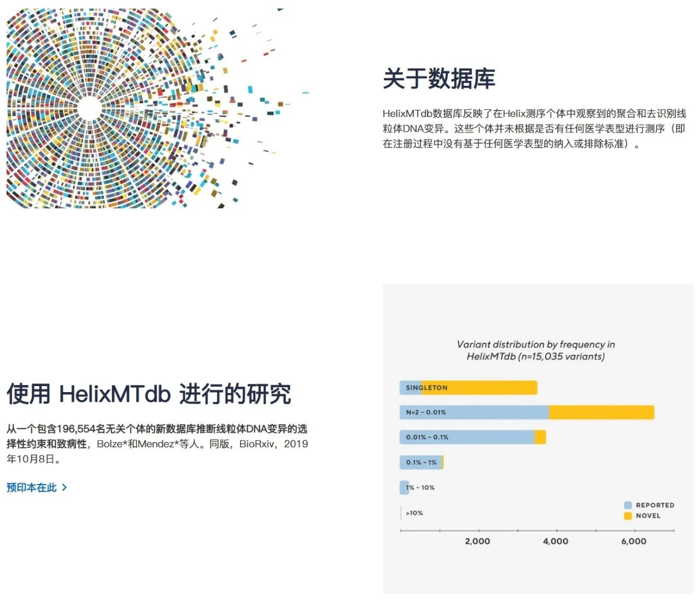The height and width of the screenshot is (607, 700).
Task: Click the 6,000 axis tick label
Action: coord(634,541)
